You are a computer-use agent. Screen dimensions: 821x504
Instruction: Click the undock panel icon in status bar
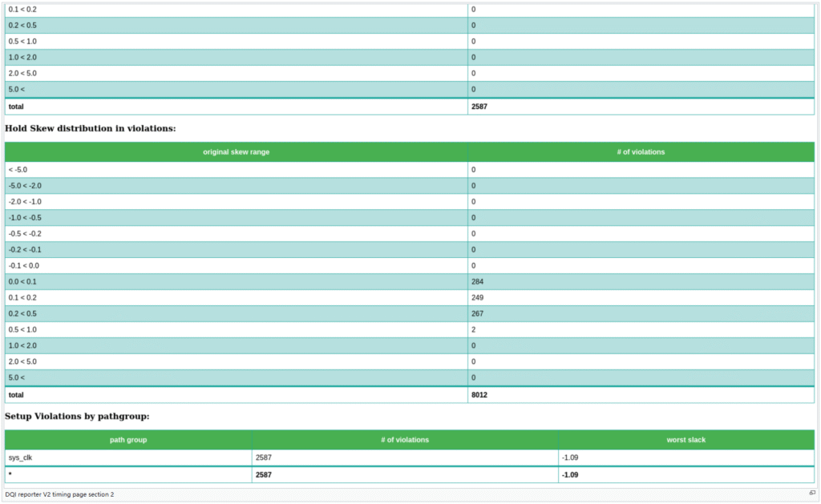coord(811,493)
